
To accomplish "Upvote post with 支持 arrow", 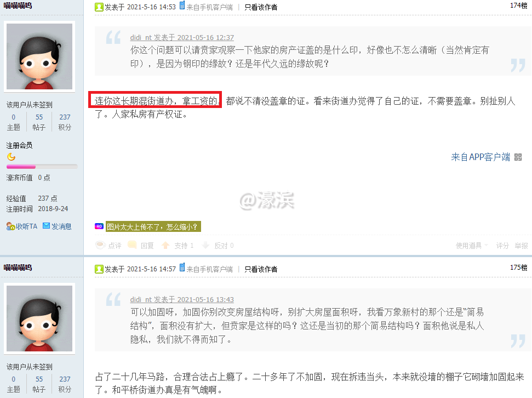I will 165,245.
